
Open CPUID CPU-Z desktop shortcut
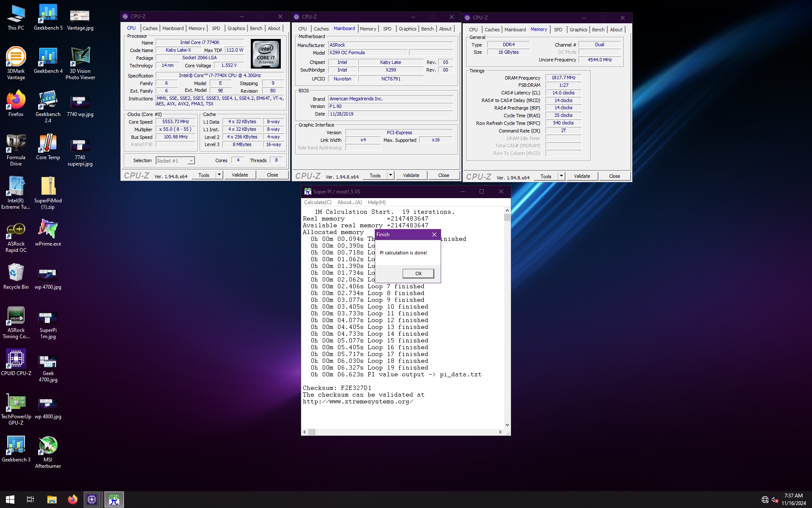(16, 363)
